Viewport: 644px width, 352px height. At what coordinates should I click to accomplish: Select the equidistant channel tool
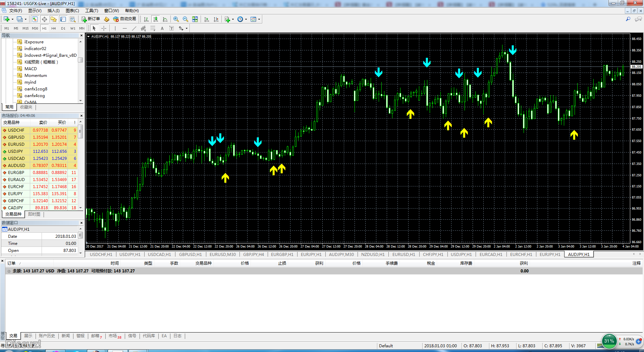coord(144,28)
